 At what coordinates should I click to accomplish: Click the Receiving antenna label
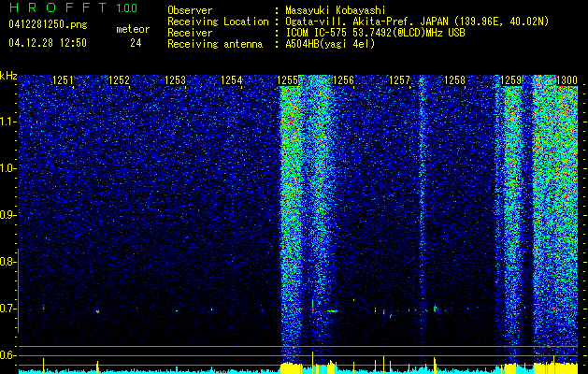point(215,44)
